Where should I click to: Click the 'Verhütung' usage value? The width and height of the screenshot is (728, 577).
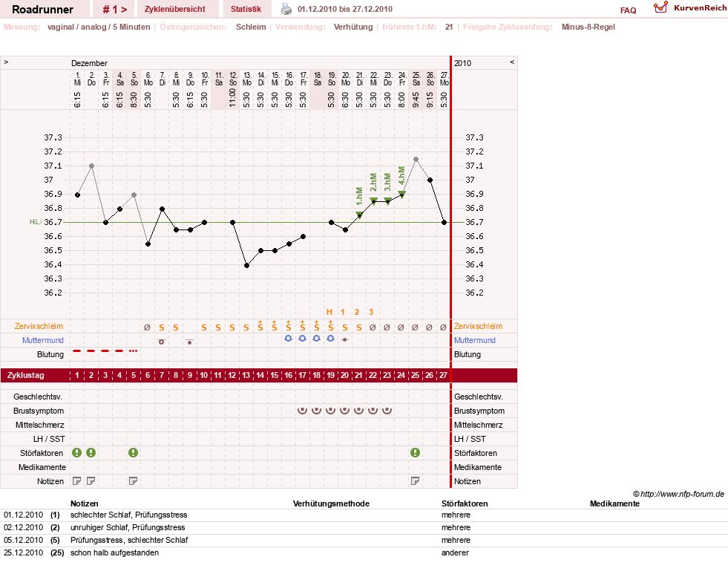[x=353, y=27]
